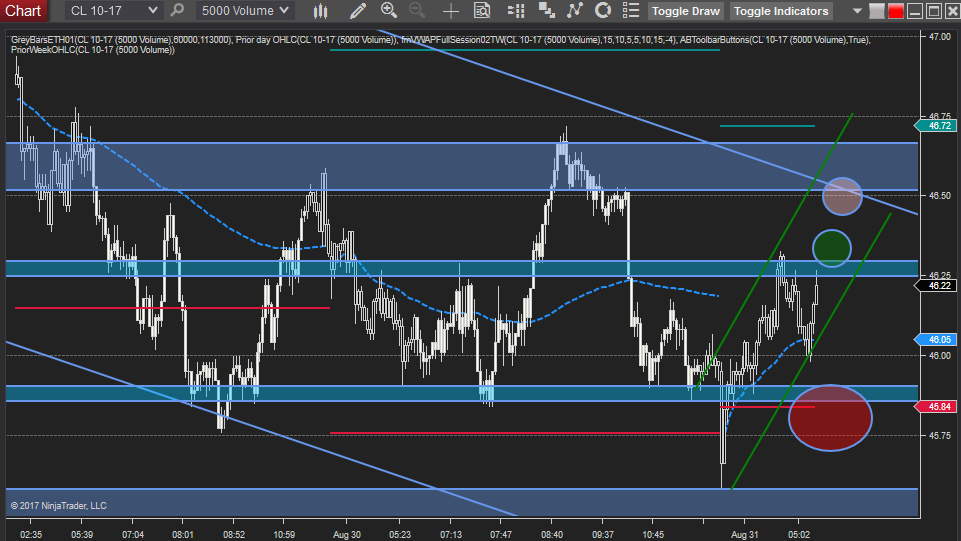Screen dimensions: 961x541
Task: Click the 10:59 time axis label
Action: (x=284, y=535)
